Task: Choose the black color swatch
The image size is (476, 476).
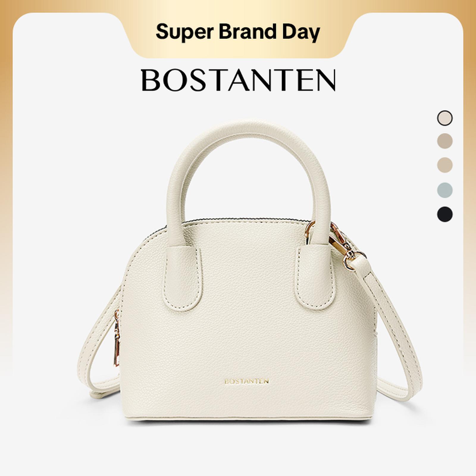Action: 445,214
